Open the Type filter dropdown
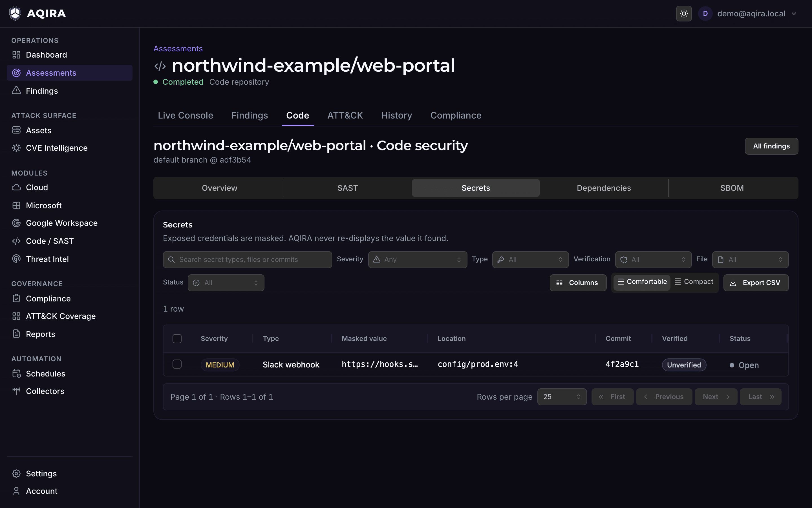Image resolution: width=812 pixels, height=508 pixels. tap(530, 260)
